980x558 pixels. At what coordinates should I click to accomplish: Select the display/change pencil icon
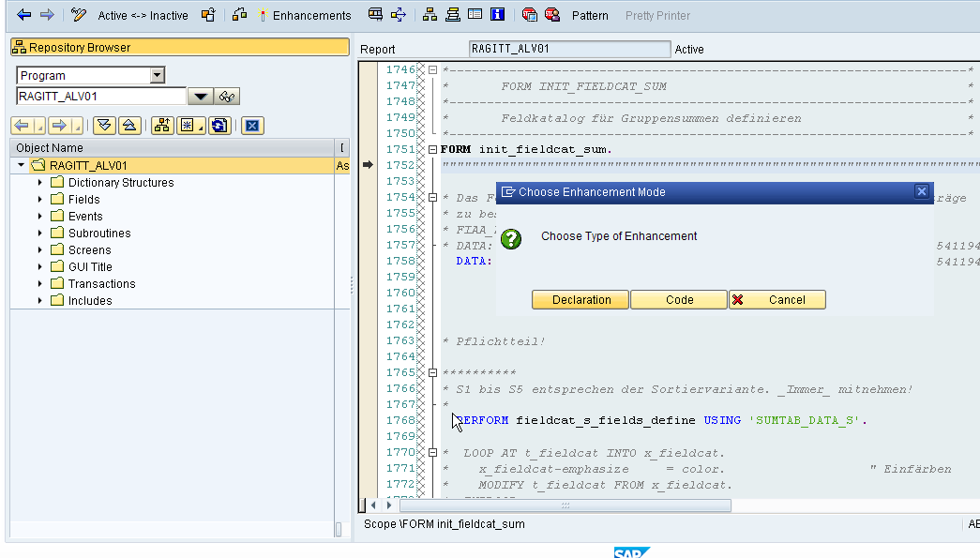(x=77, y=15)
